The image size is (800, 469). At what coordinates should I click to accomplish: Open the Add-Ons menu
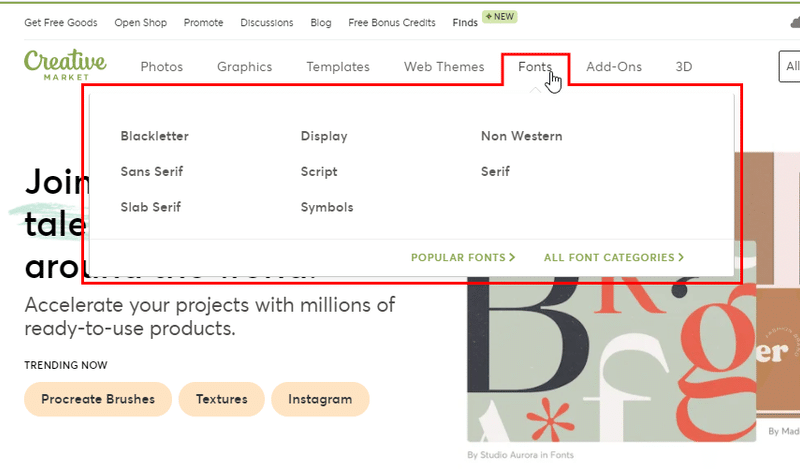[614, 66]
